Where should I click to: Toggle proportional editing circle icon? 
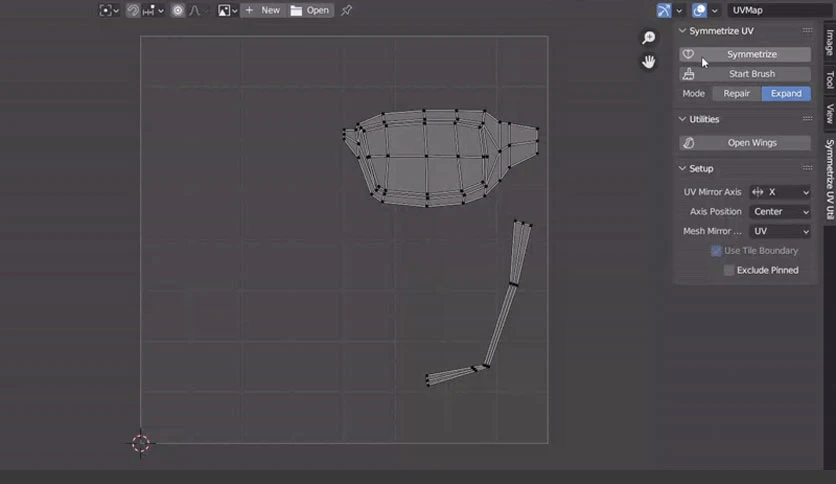(178, 10)
